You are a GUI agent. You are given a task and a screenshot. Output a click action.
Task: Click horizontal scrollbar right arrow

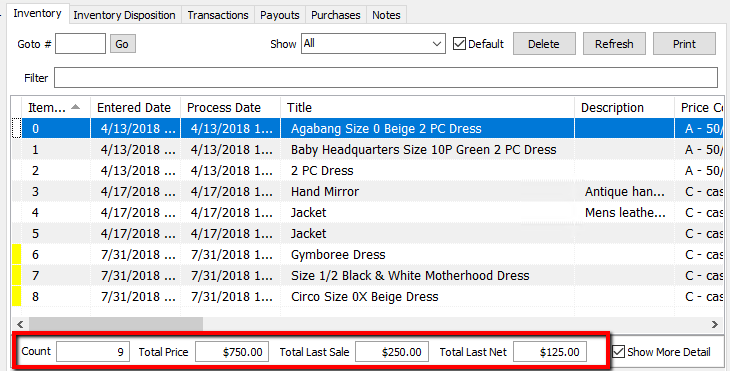click(x=715, y=324)
